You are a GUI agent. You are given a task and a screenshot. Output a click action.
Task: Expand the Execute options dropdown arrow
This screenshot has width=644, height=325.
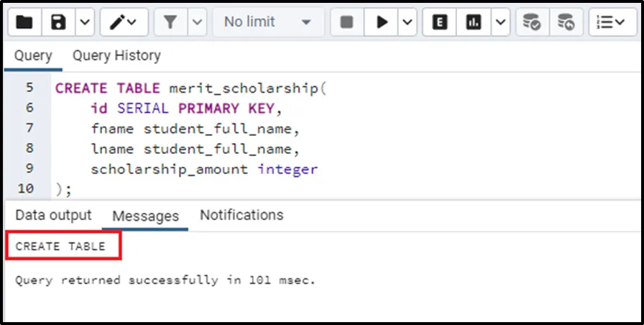point(408,22)
